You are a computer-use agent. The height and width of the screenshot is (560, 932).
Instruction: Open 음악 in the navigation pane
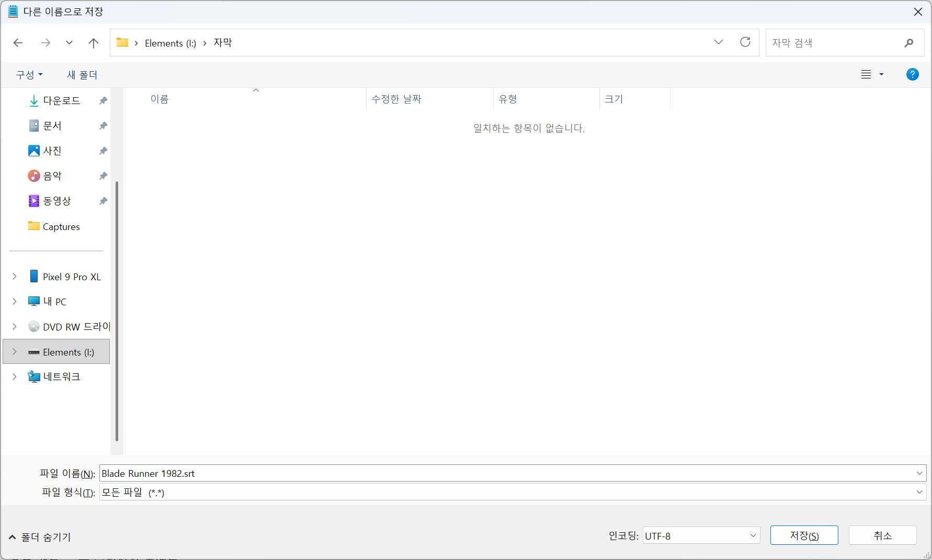click(52, 176)
